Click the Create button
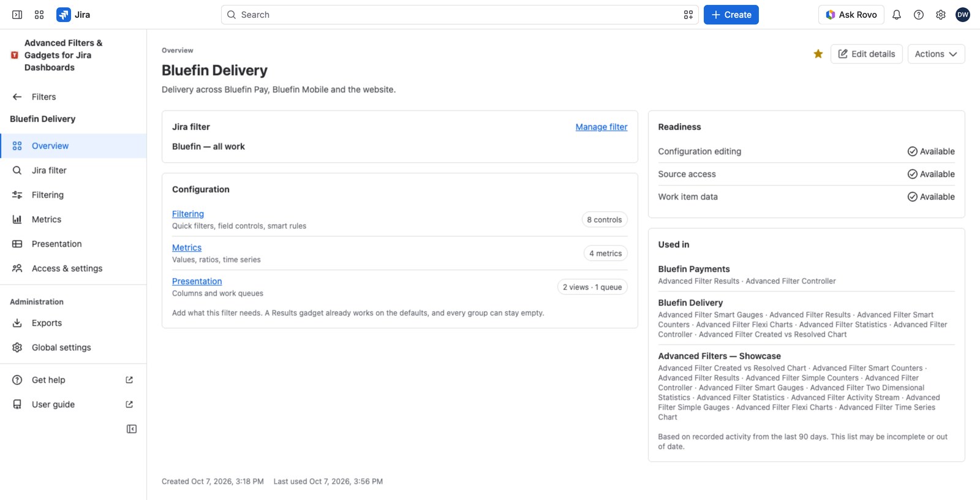Screen dimensions: 980x500 [731, 15]
